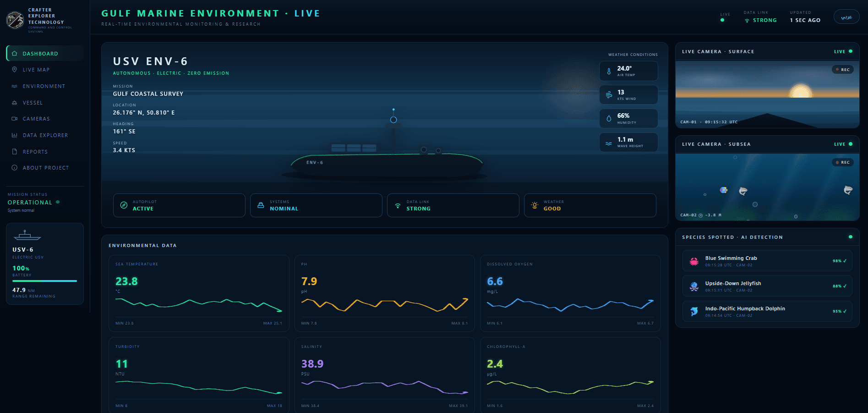
Task: Open the Autopilot Active status card
Action: coord(179,205)
